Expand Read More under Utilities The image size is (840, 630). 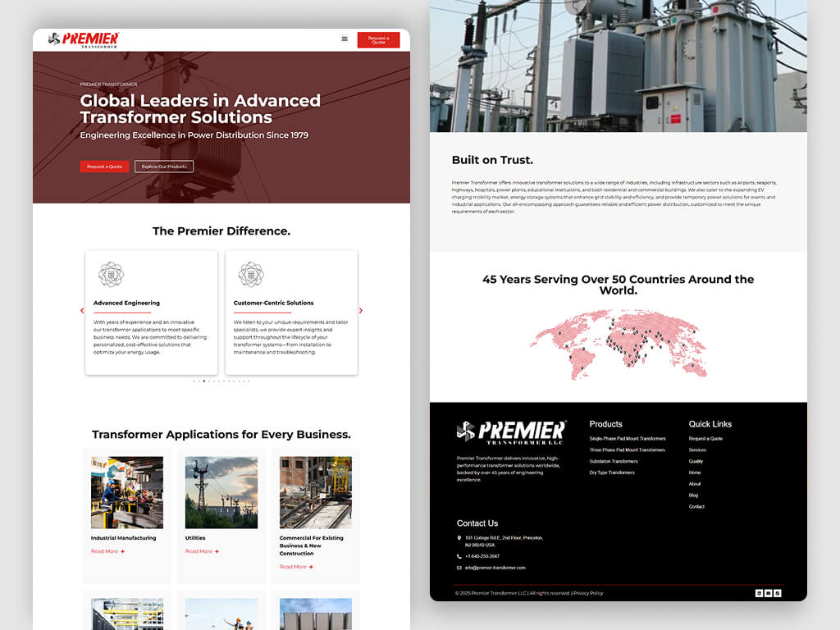202,551
